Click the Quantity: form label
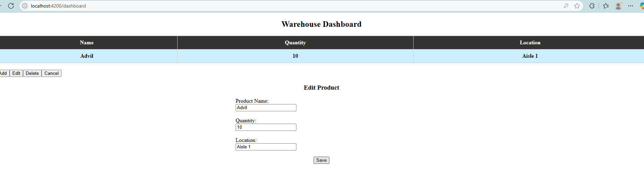Viewport: 644px width, 169px height. click(246, 121)
